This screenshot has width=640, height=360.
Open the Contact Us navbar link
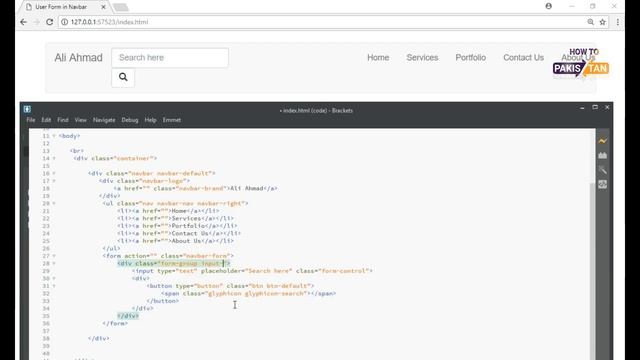click(523, 58)
